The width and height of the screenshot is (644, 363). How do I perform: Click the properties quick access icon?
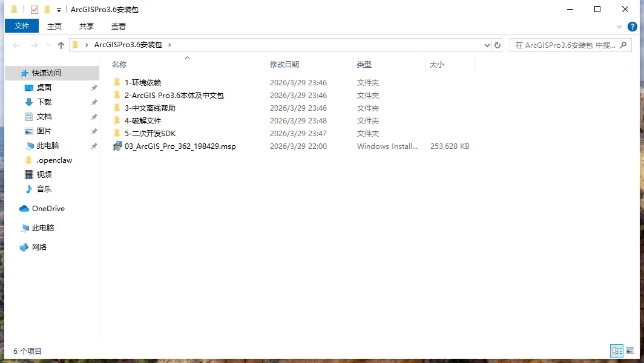(34, 9)
